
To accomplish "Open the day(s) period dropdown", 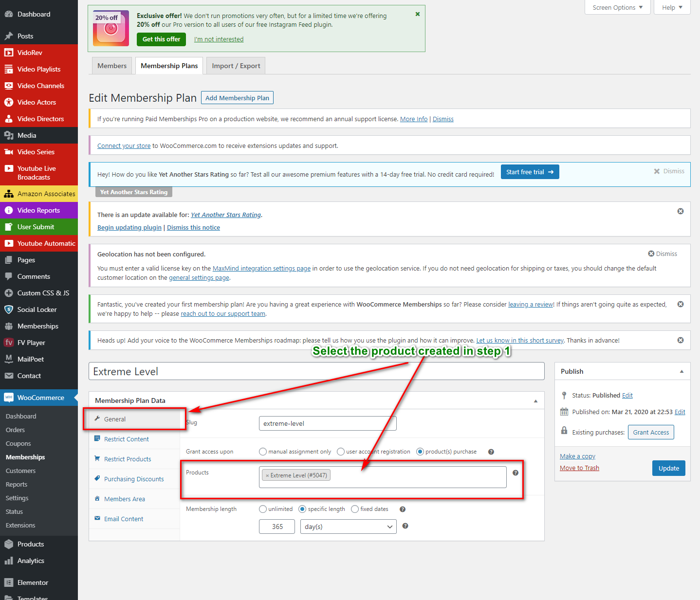I will [349, 527].
